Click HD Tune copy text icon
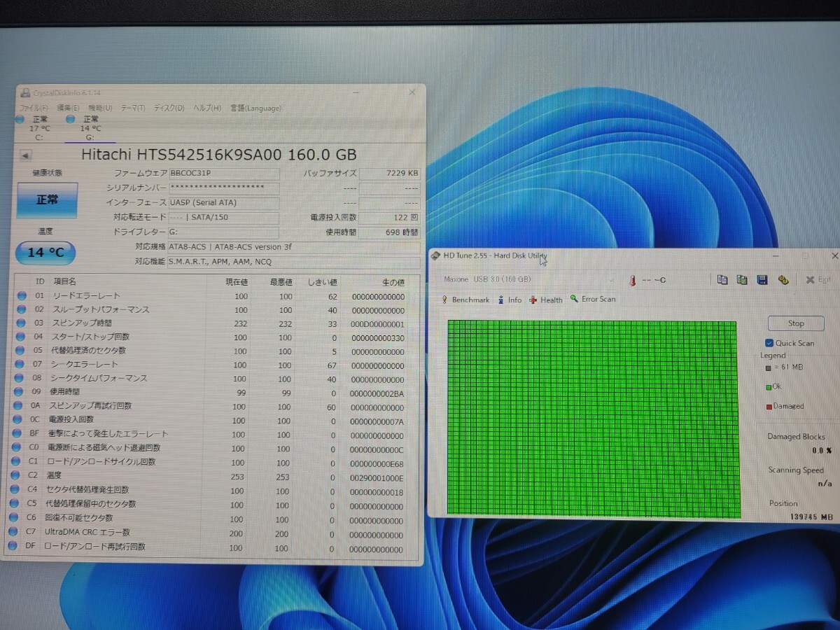Image resolution: width=840 pixels, height=630 pixels. pyautogui.click(x=722, y=280)
